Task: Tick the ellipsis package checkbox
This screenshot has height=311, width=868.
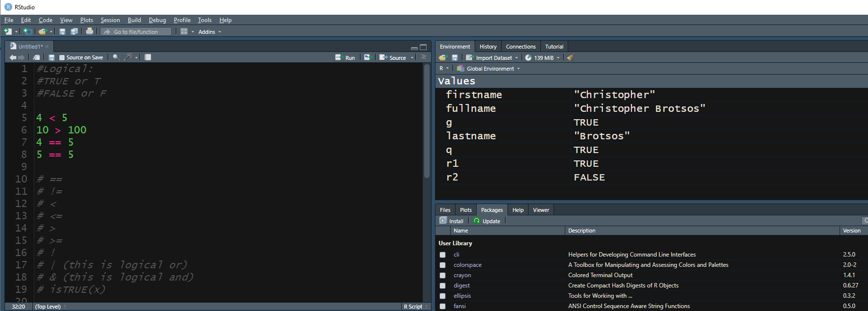Action: pyautogui.click(x=443, y=296)
